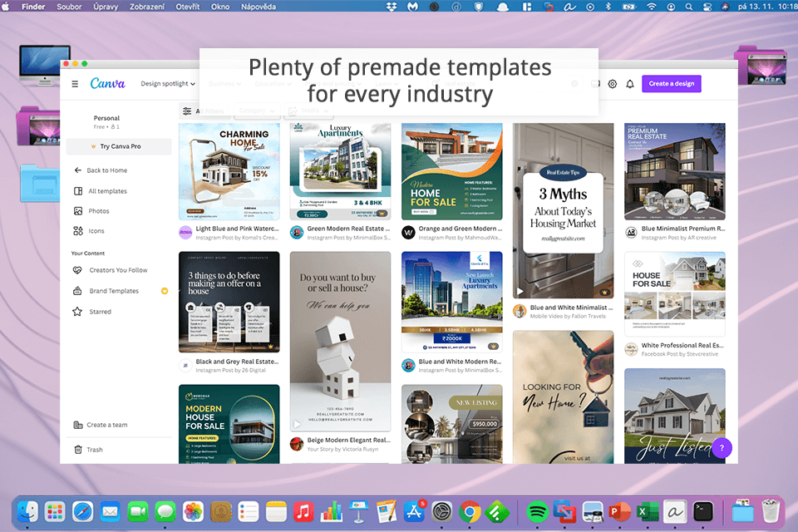Open Canva settings gear icon

coord(613,84)
